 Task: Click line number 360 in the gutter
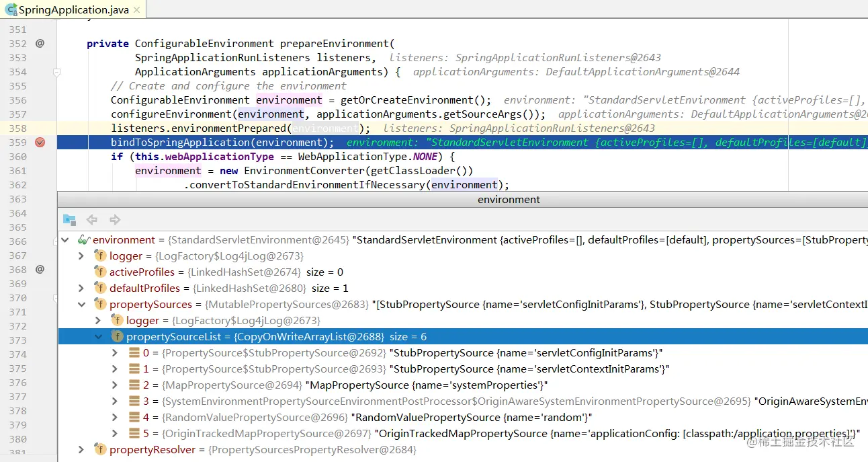pyautogui.click(x=18, y=157)
